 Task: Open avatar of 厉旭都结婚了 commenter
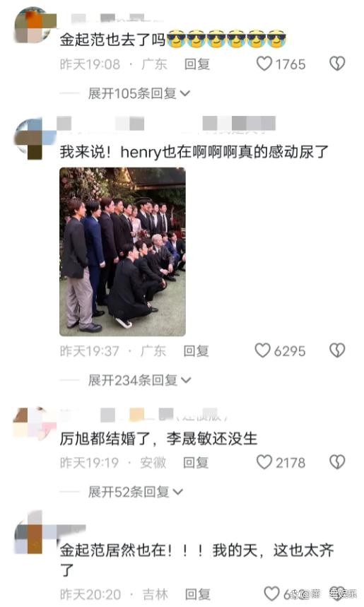pyautogui.click(x=34, y=423)
